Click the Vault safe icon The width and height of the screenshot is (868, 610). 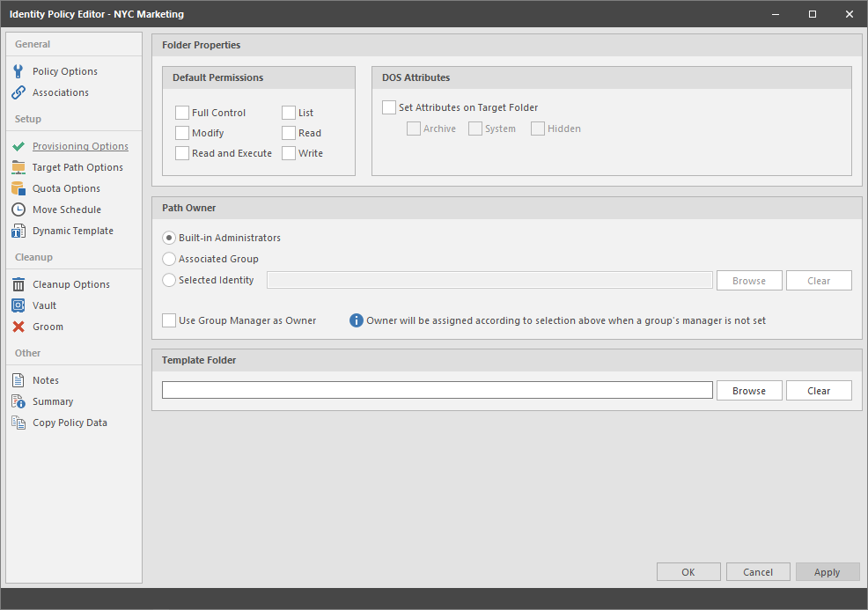click(x=18, y=305)
